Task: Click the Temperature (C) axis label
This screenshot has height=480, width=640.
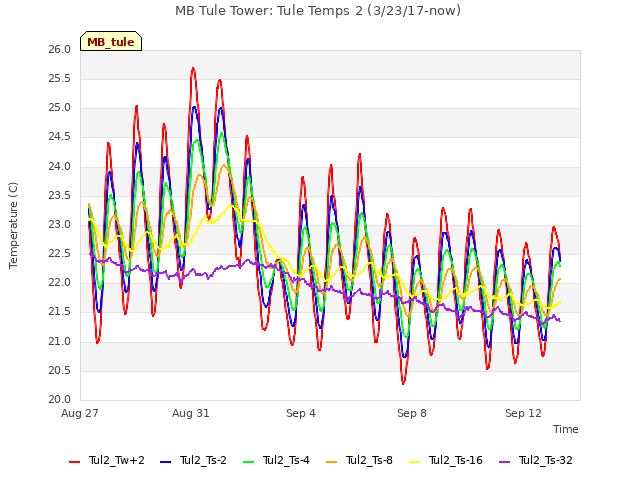Action: point(13,225)
